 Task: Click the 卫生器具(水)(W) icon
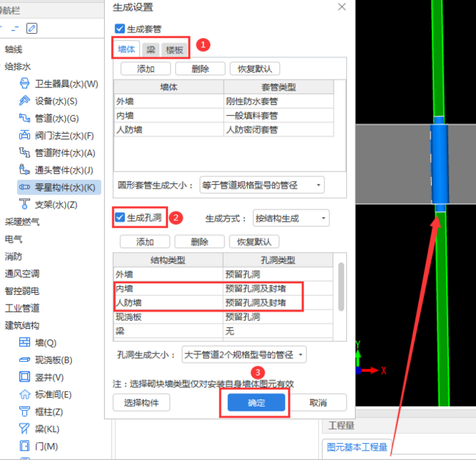24,83
